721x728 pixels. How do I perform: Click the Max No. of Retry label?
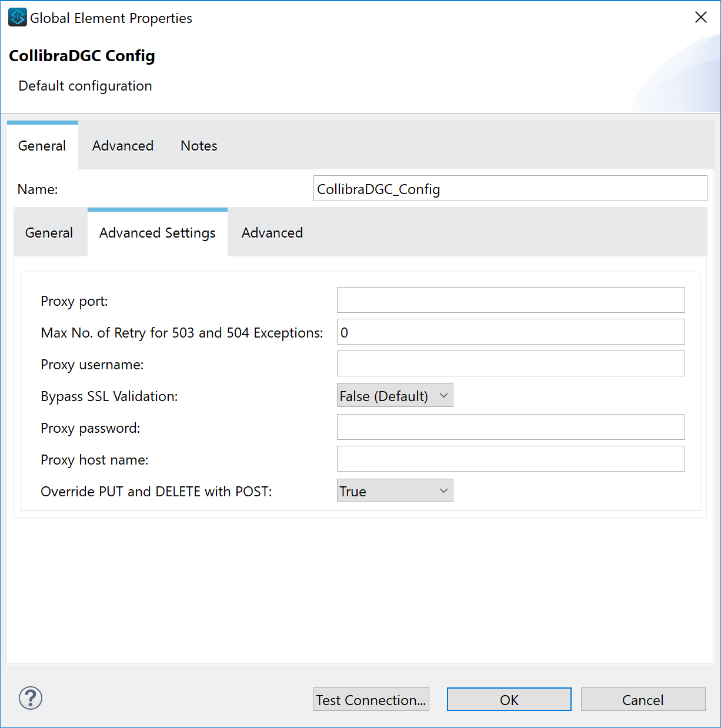pos(182,333)
